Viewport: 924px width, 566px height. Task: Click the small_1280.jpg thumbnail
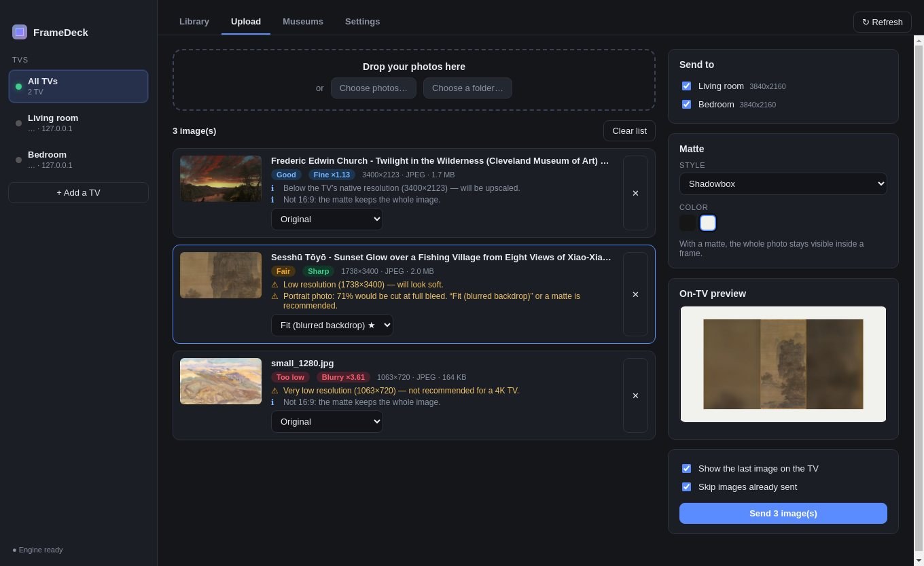tap(221, 381)
